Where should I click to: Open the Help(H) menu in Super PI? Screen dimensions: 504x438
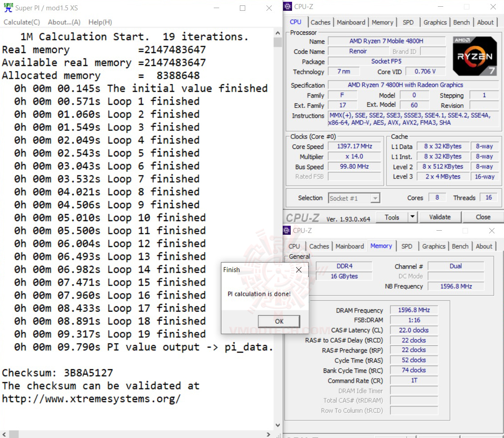tap(100, 22)
